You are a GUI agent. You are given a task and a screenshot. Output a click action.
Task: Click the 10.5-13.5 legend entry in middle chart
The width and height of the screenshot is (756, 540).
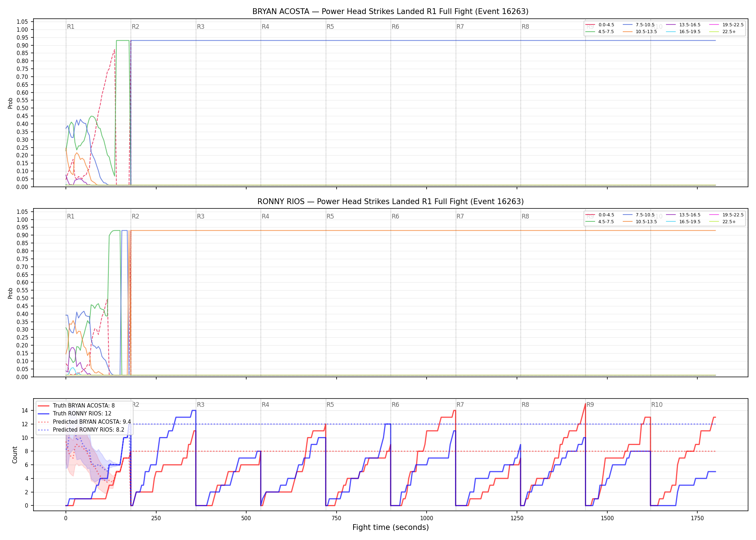point(640,222)
